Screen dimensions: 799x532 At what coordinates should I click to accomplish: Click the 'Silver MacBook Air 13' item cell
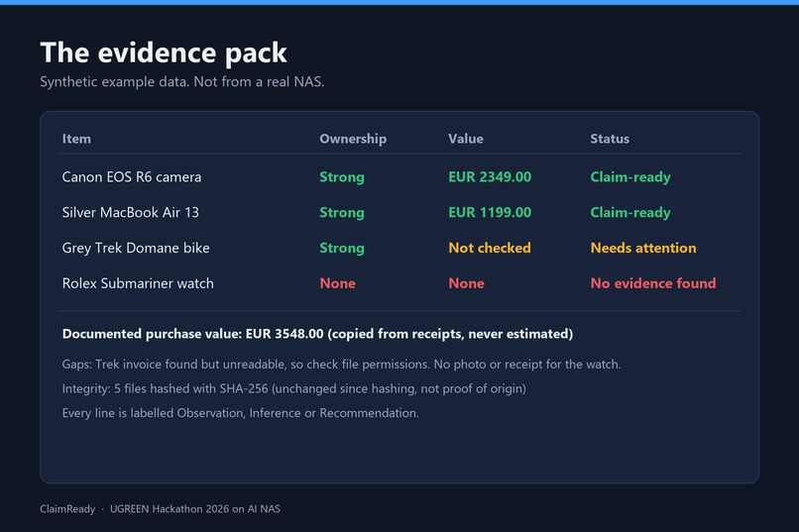131,212
